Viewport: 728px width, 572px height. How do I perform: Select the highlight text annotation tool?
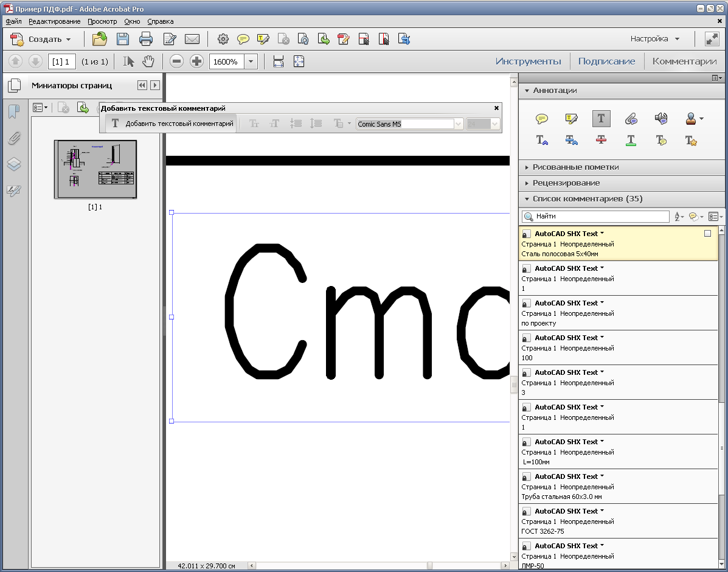571,119
